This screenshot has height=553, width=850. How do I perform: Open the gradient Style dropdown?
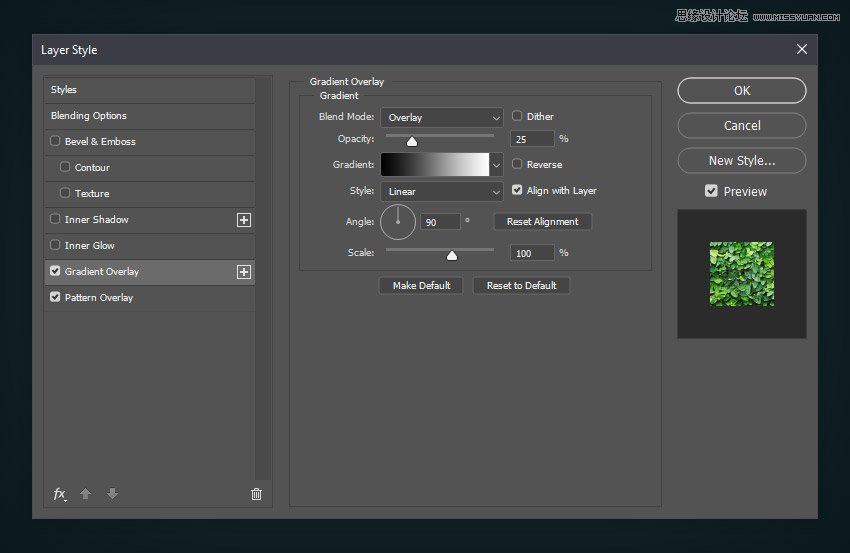coord(441,192)
